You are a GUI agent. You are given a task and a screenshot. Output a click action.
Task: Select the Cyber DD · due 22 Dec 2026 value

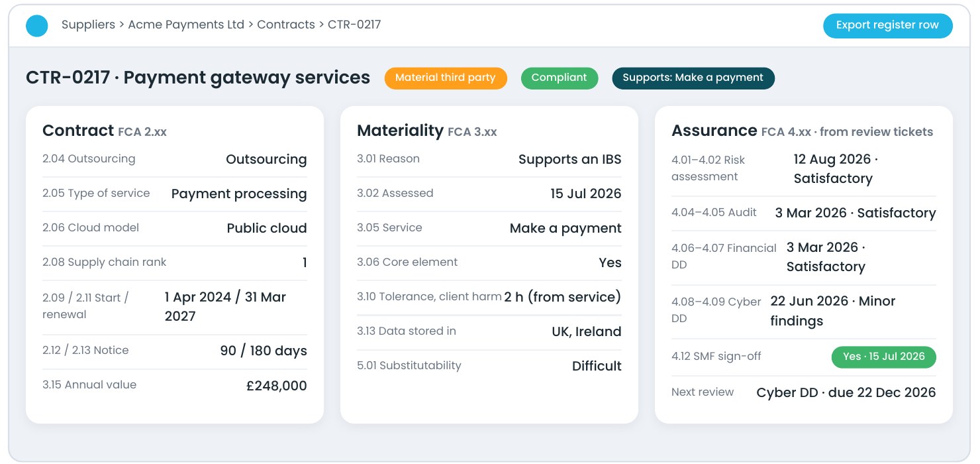click(x=846, y=392)
